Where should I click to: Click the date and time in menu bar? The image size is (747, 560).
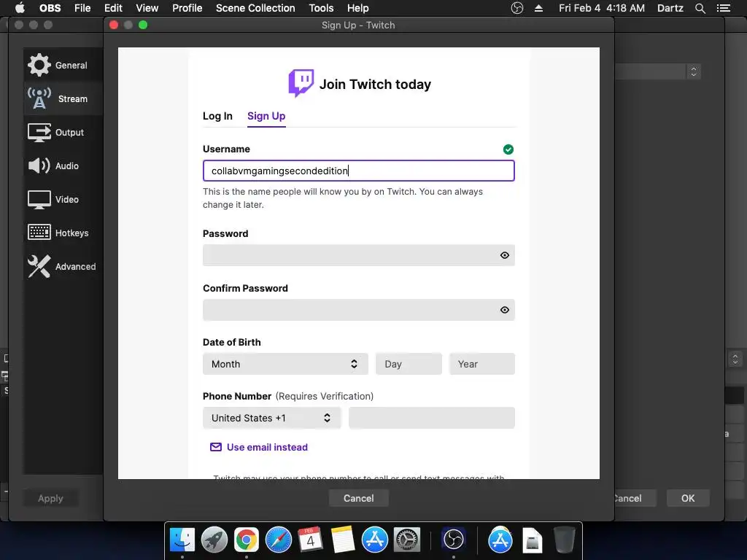point(602,8)
